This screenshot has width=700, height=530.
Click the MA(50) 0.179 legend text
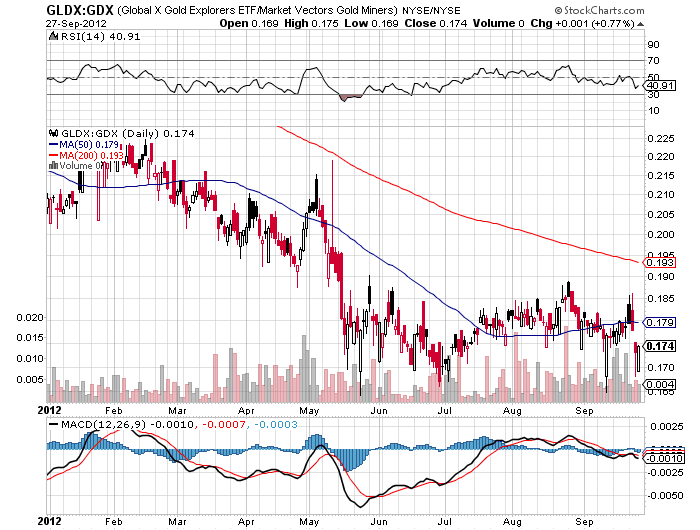89,145
